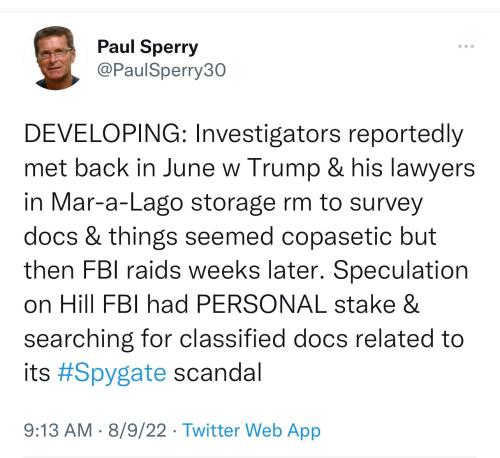The height and width of the screenshot is (458, 500).
Task: Follow the #Spygate hashtag link
Action: [112, 372]
